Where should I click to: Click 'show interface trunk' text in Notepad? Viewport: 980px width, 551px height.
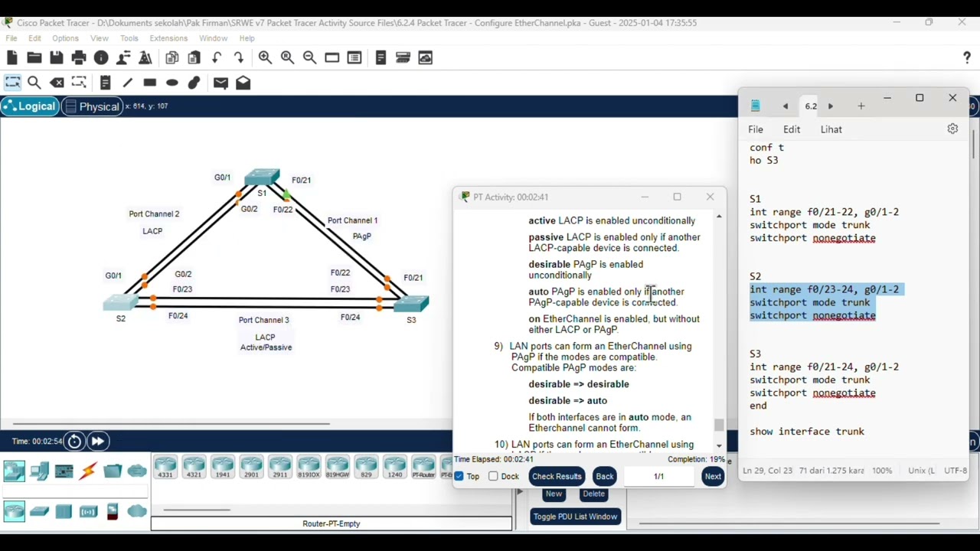click(x=807, y=432)
